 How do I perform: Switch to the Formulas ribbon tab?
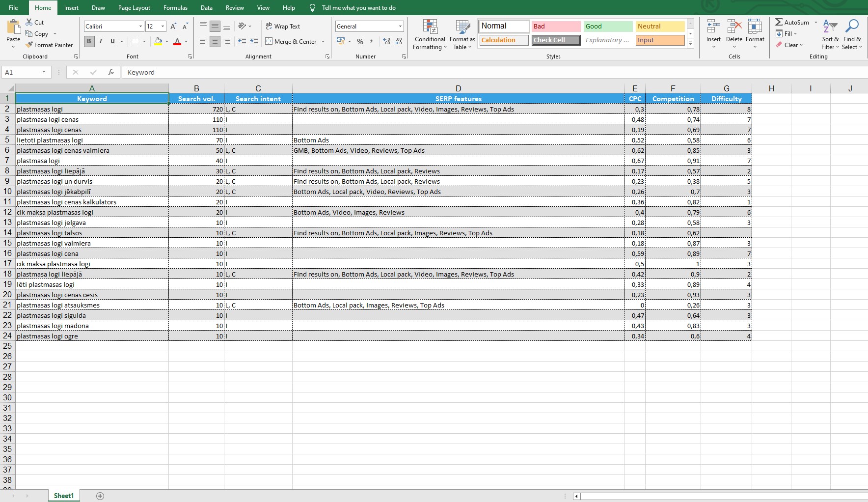175,8
